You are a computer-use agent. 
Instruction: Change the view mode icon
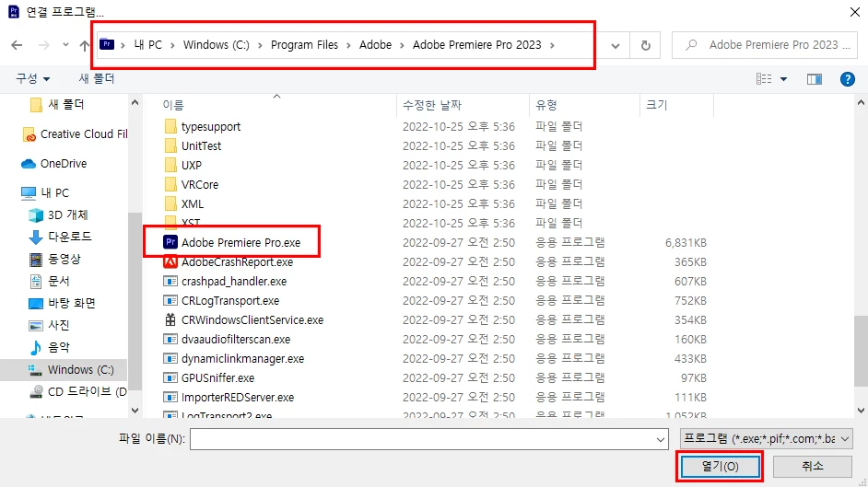(764, 79)
